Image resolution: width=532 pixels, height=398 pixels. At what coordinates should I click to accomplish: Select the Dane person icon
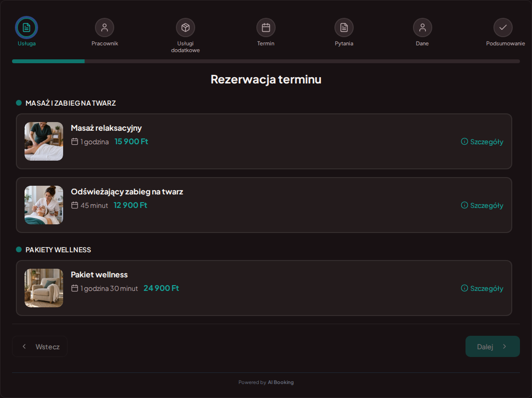point(423,27)
